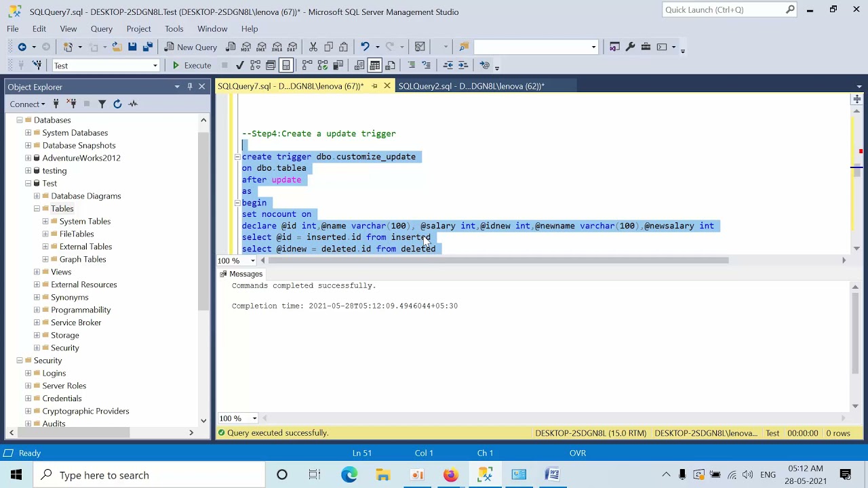Expand the AdventureWorks2012 database node

28,158
